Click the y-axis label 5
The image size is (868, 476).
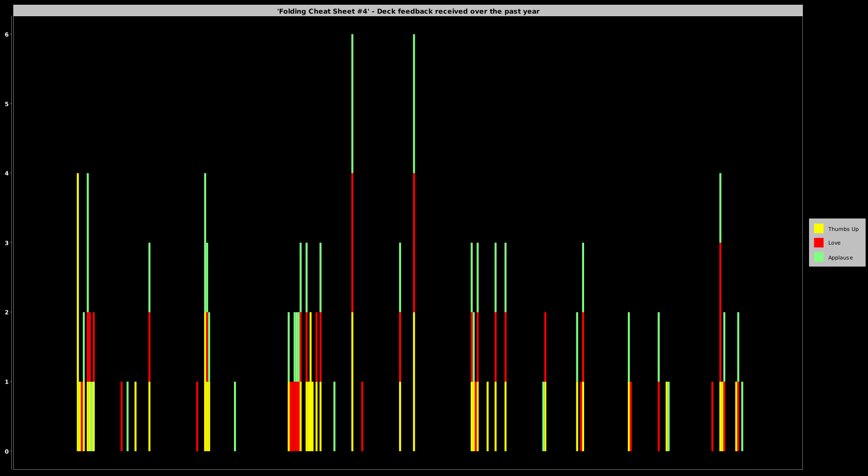[7, 104]
